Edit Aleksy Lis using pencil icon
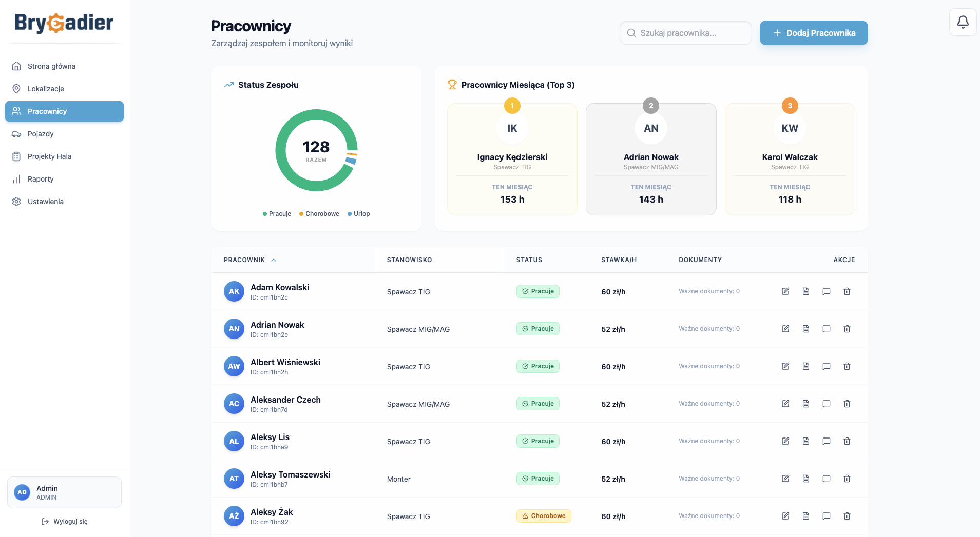Image resolution: width=980 pixels, height=537 pixels. click(785, 441)
